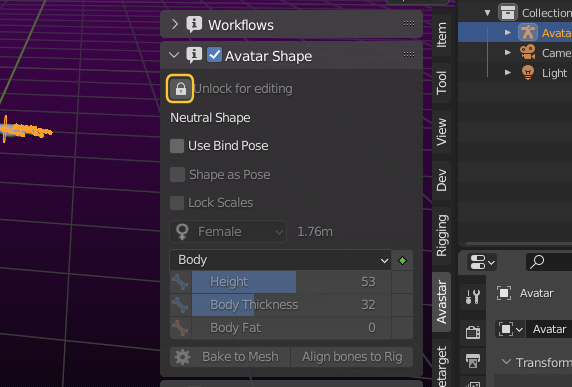Expand the Workflows panel
This screenshot has width=572, height=387.
(x=175, y=24)
